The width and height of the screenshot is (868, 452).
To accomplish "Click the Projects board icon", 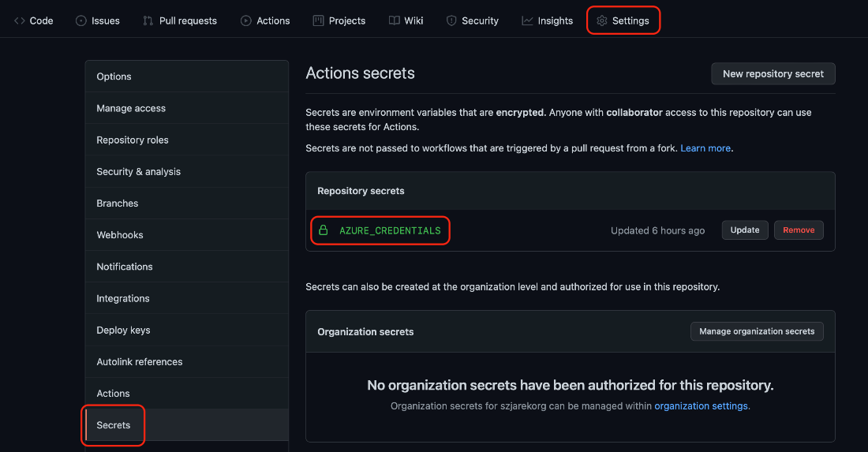I will (318, 21).
